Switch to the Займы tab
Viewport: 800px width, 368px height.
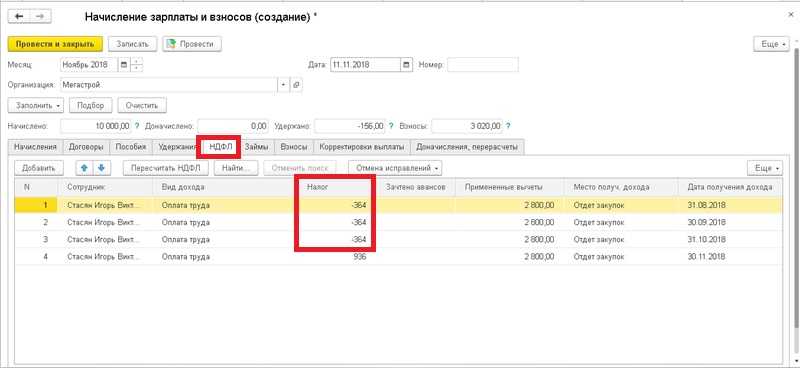[257, 147]
